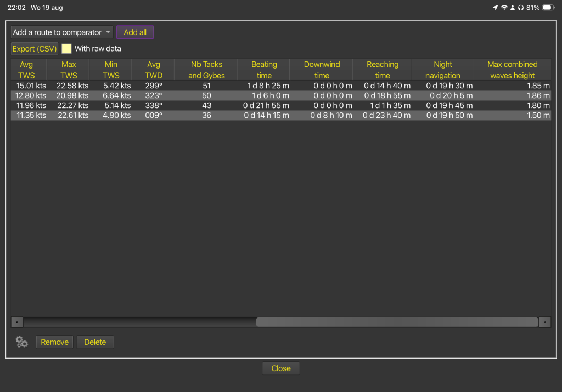Click the 299° Avg TWD cell
Viewport: 562px width, 392px height.
pos(154,86)
